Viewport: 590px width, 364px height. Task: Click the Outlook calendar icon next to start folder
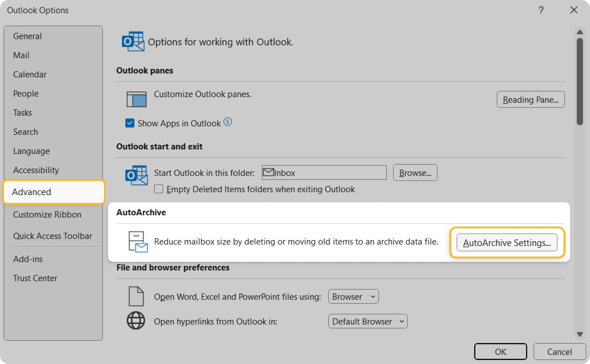[x=136, y=176]
